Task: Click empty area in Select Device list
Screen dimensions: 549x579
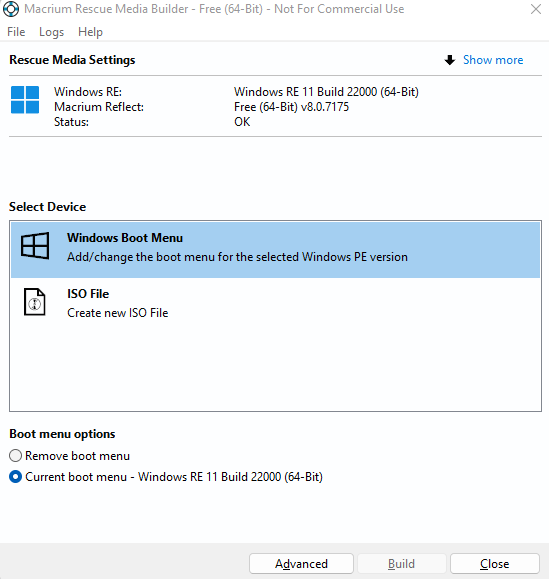Action: click(x=275, y=369)
